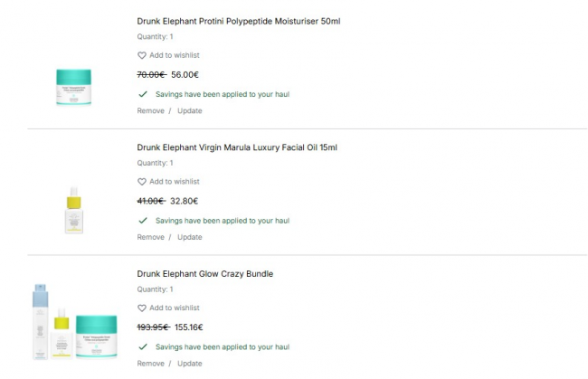This screenshot has width=588, height=379.
Task: Open Drunk Elephant Glow Crazy Bundle title
Action: coord(204,274)
